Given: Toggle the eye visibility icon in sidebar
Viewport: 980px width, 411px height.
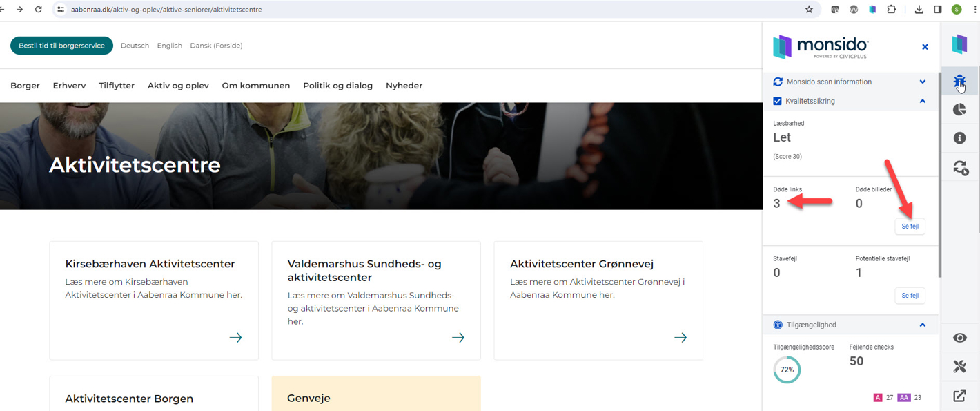Looking at the screenshot, I should pyautogui.click(x=959, y=338).
